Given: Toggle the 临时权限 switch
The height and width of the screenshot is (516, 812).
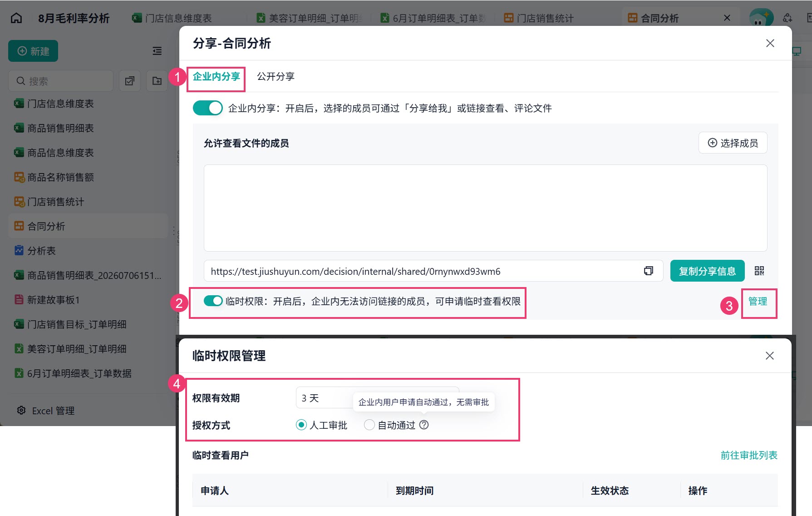Looking at the screenshot, I should point(213,301).
